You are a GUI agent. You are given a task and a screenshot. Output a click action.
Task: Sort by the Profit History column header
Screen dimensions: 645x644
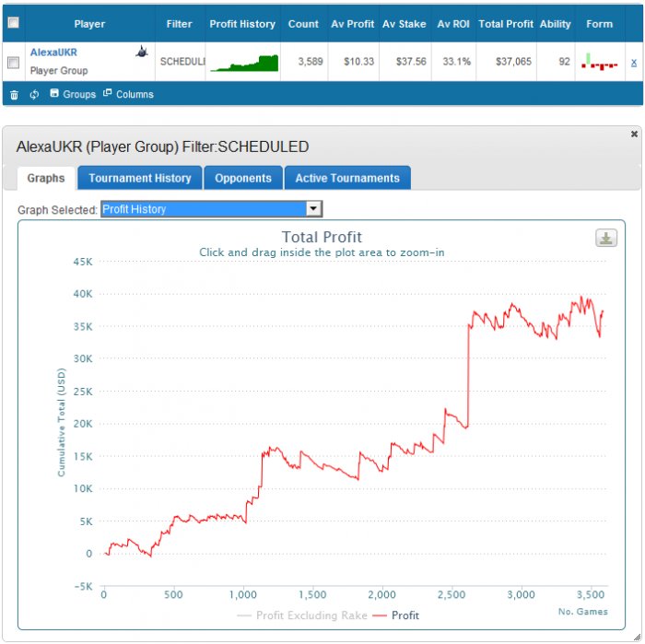242,24
